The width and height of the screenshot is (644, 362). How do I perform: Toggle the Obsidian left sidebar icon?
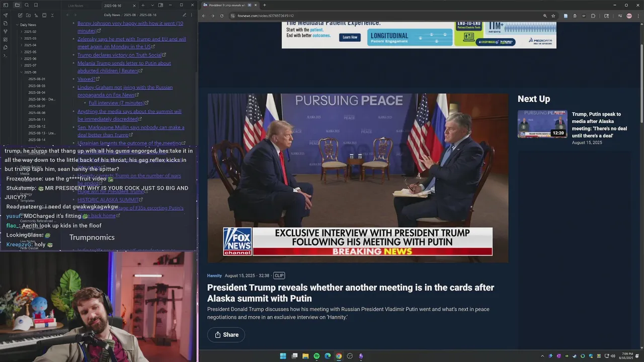click(6, 5)
